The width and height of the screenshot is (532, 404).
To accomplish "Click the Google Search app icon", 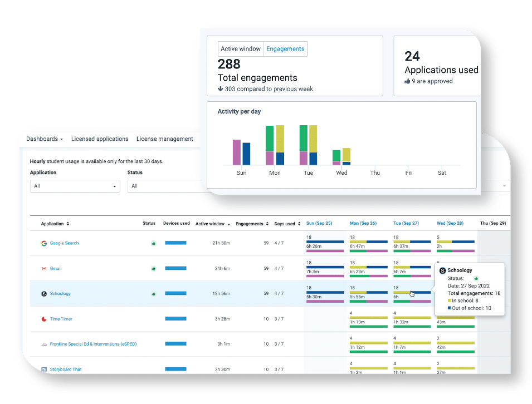I will (44, 243).
